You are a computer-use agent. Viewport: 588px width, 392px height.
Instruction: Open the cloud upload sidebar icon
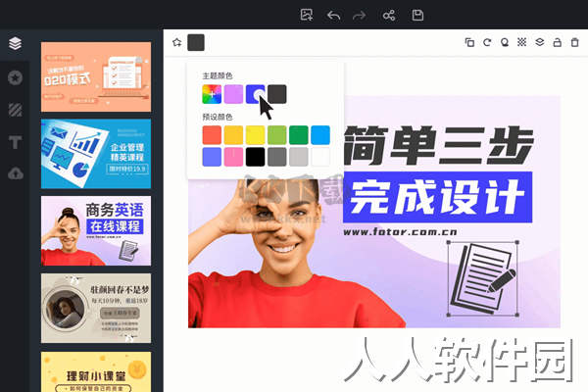pos(16,173)
